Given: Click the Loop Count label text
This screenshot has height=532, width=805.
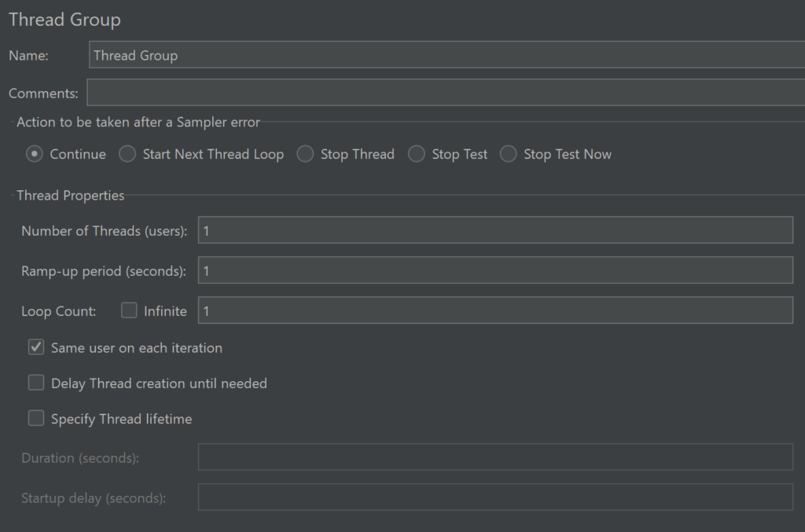Looking at the screenshot, I should 59,311.
